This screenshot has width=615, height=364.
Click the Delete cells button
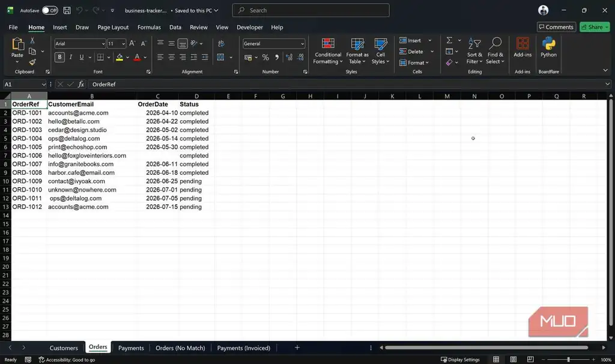[x=411, y=52]
